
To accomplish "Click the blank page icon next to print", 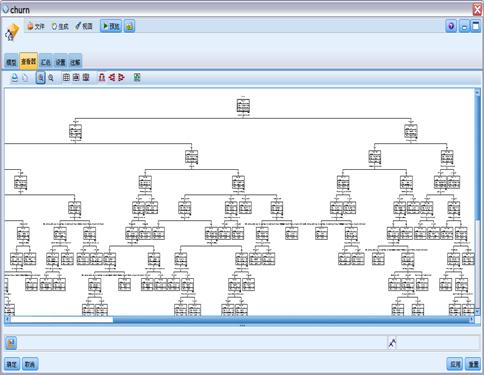I will tap(25, 78).
